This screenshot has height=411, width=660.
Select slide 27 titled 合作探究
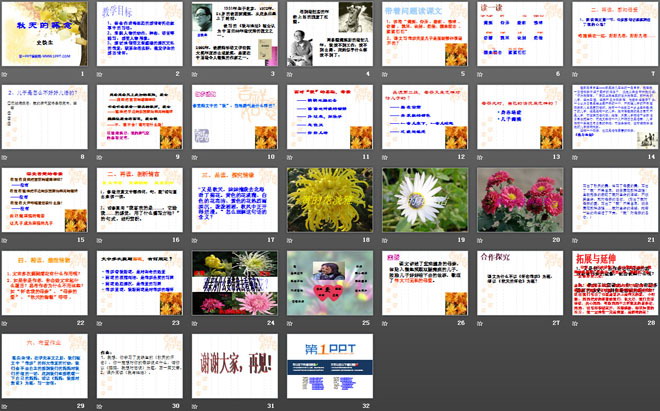[512, 284]
